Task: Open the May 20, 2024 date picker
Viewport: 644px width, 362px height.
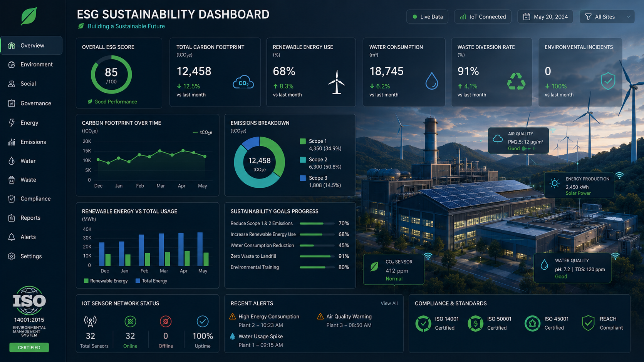Action: pos(545,17)
